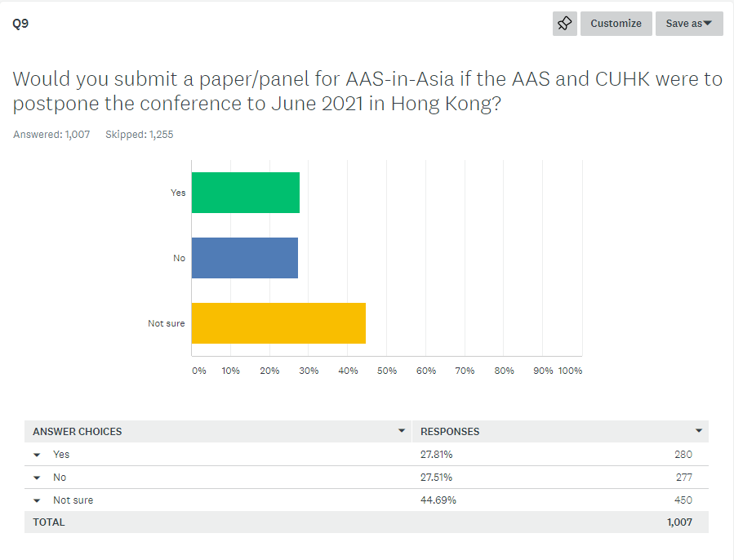Click the Answered: 1,007 count text
The image size is (734, 560).
pyautogui.click(x=51, y=135)
